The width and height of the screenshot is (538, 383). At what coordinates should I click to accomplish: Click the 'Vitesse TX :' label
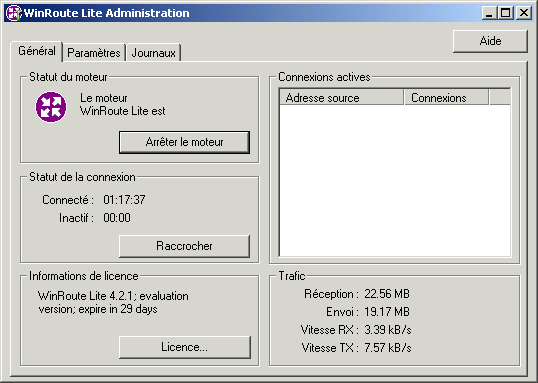pyautogui.click(x=330, y=348)
